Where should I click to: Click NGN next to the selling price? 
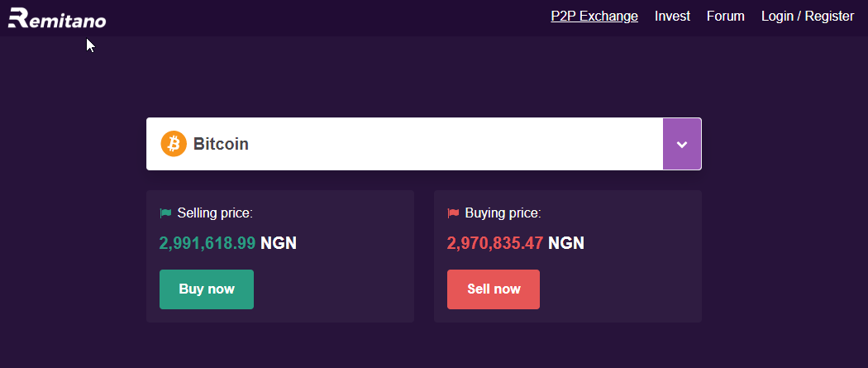pos(279,243)
